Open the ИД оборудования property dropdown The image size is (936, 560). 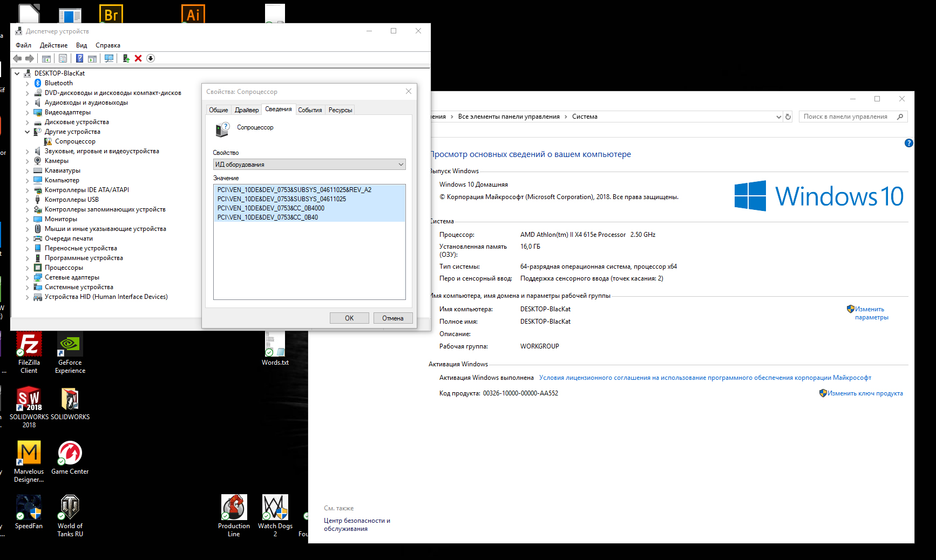(309, 165)
